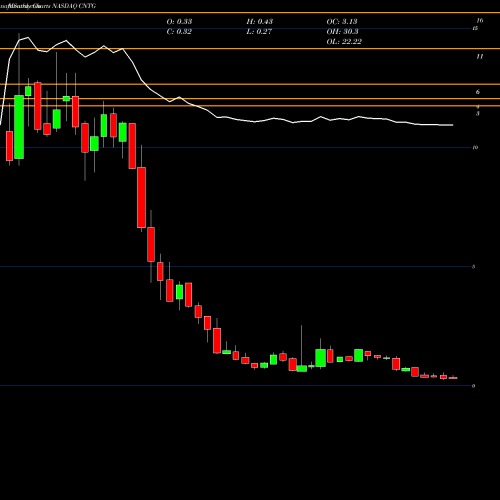Viewport: 500px width, 500px height.
Task: Click the "NASDAQ CNTG" chart title text
Action: [x=74, y=6]
